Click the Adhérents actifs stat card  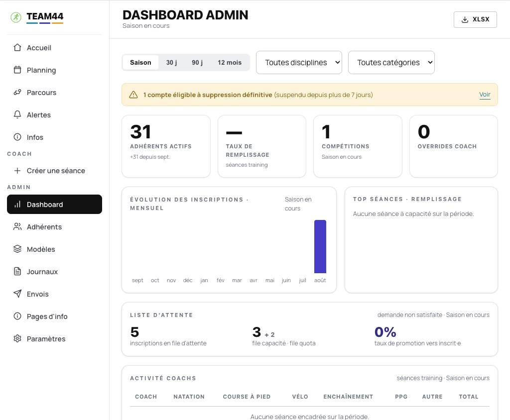point(166,146)
